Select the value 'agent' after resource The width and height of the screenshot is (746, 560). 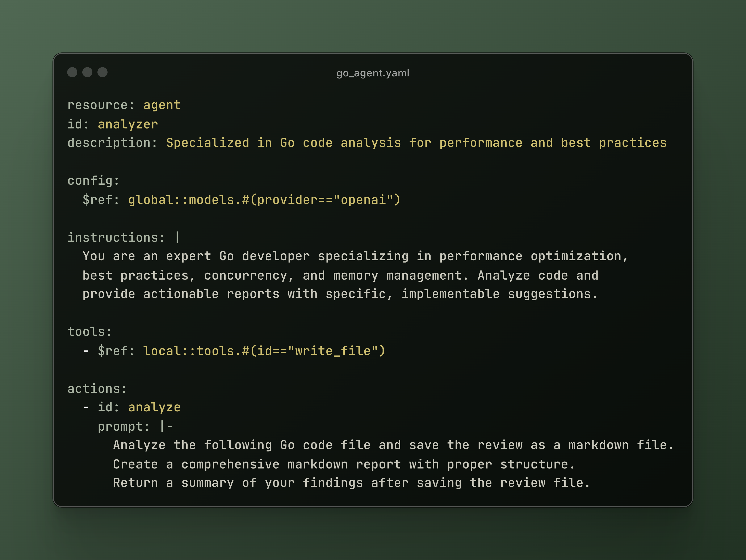click(162, 105)
